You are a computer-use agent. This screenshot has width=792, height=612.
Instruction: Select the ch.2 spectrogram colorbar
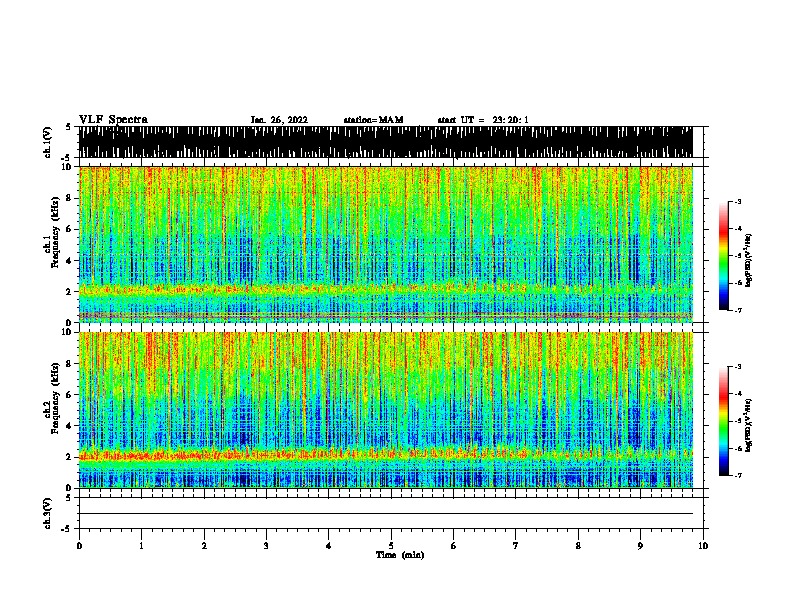tap(724, 421)
